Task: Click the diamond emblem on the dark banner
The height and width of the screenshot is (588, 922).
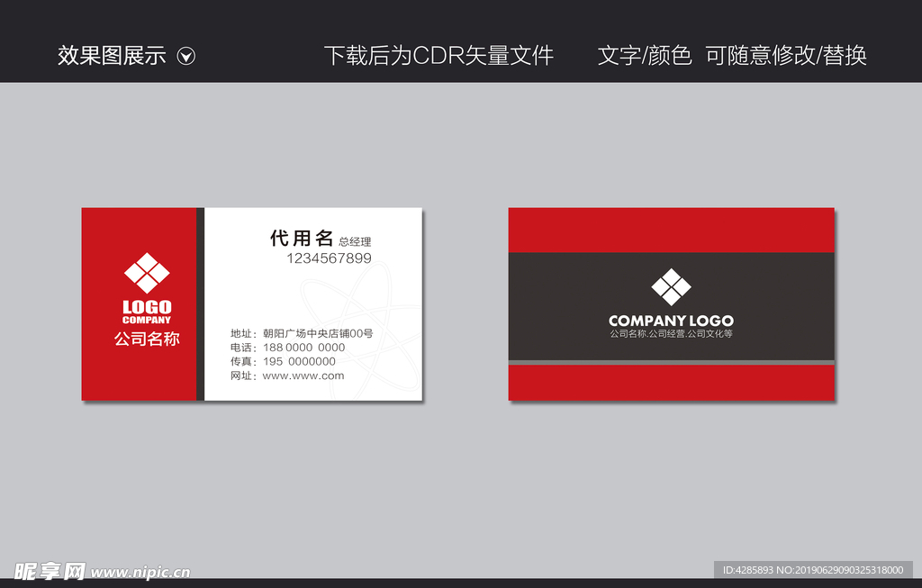Action: 670,288
